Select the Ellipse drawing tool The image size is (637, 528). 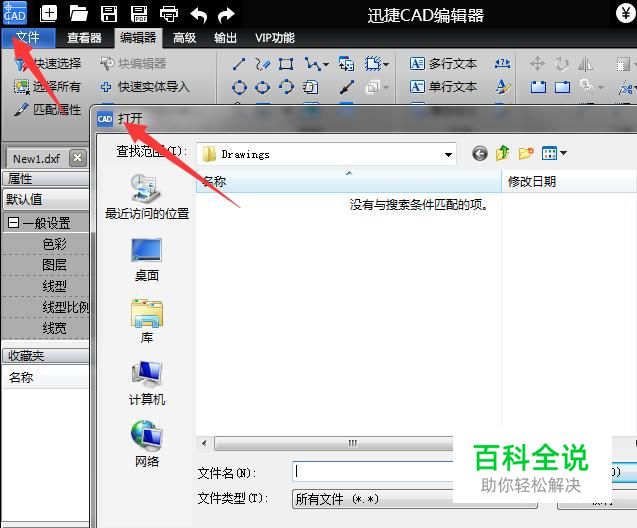coord(262,87)
